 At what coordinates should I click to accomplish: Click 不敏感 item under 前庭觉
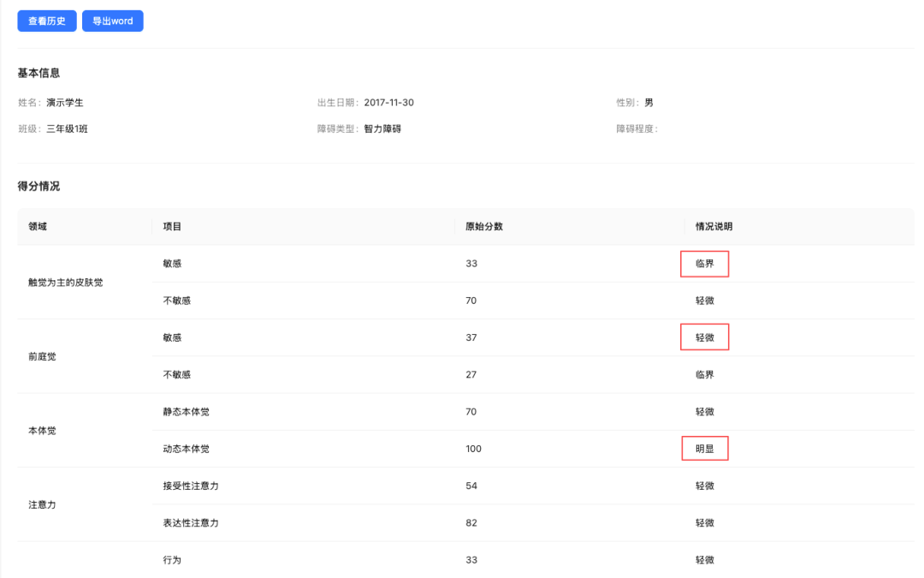pos(177,375)
